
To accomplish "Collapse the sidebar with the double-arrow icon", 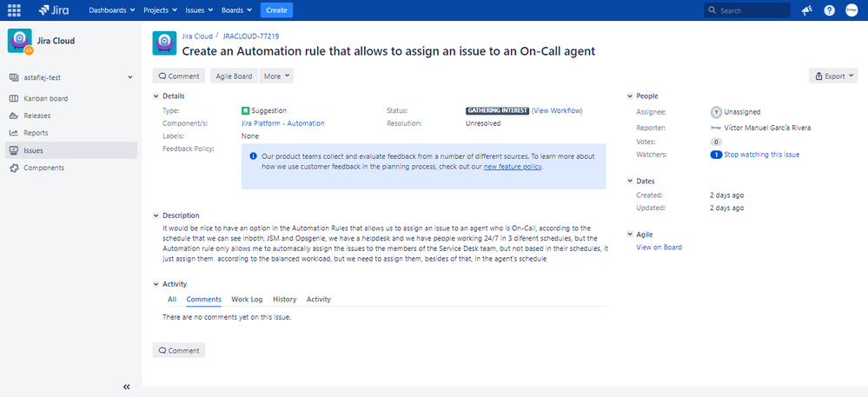I will point(126,387).
